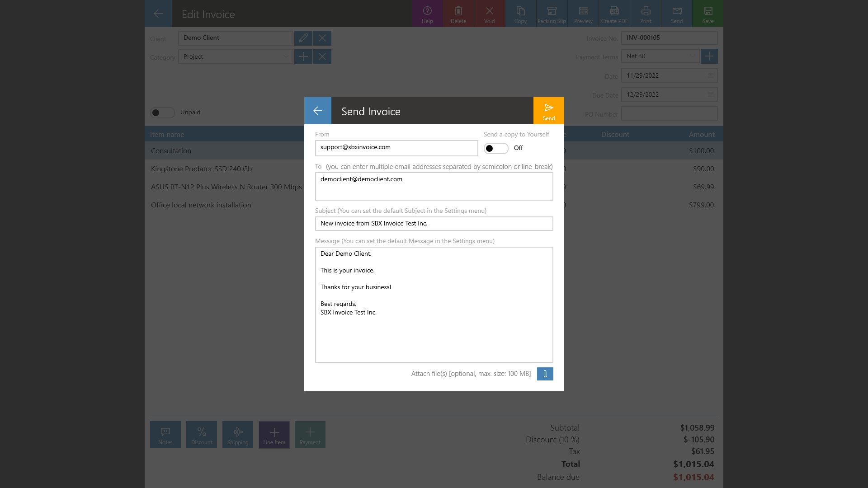Enable Send a copy to Yourself

[496, 148]
